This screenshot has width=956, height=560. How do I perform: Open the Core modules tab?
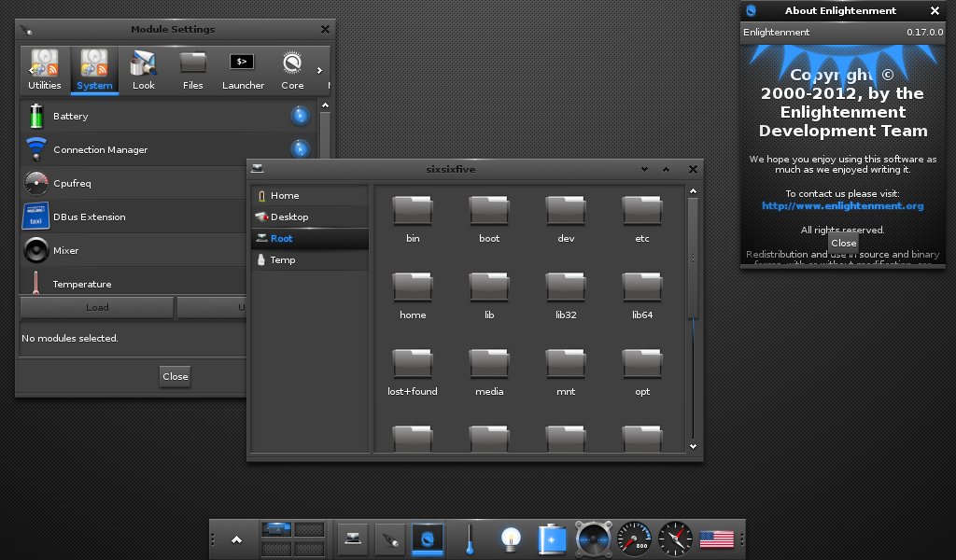coord(292,70)
